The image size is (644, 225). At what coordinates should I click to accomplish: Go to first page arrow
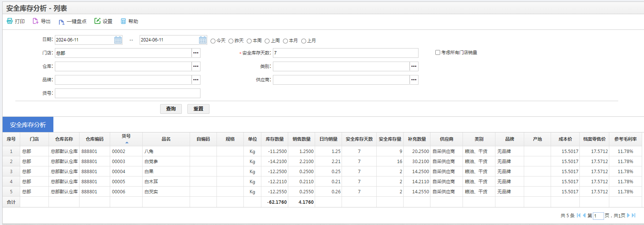(579, 215)
